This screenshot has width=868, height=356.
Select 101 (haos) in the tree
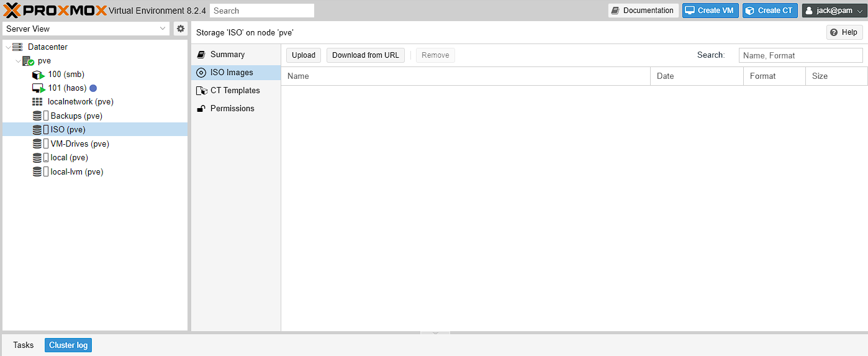click(67, 88)
